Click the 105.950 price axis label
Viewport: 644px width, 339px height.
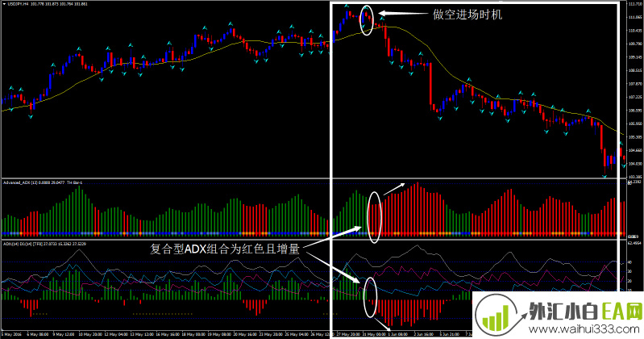coord(635,123)
